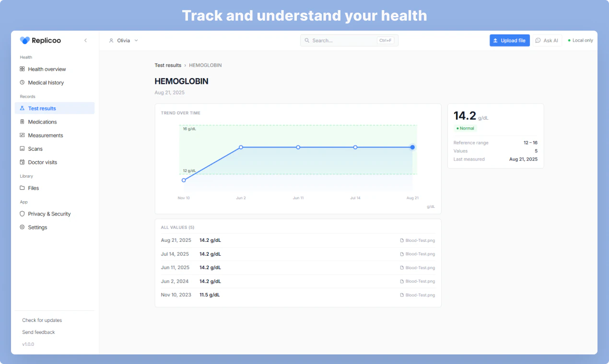
Task: Click the Settings gear icon
Action: pos(22,227)
